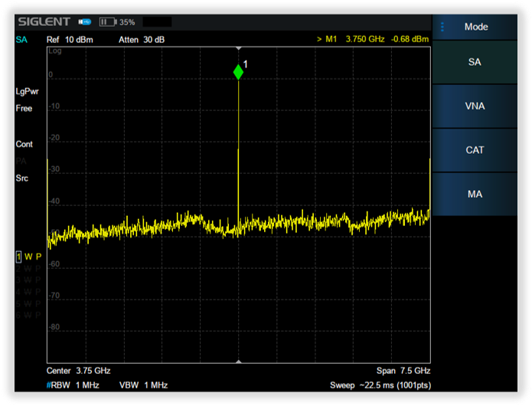Open the Atten 30 dB setting

(x=142, y=40)
